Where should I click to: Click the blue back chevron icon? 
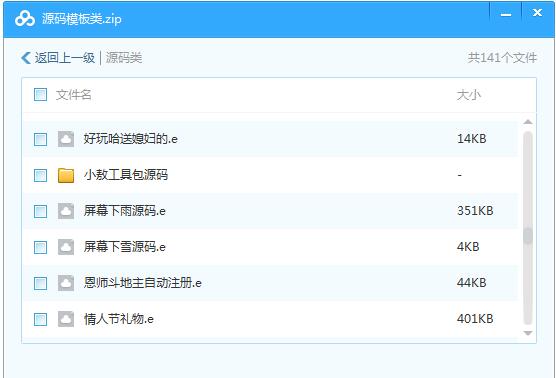[26, 58]
